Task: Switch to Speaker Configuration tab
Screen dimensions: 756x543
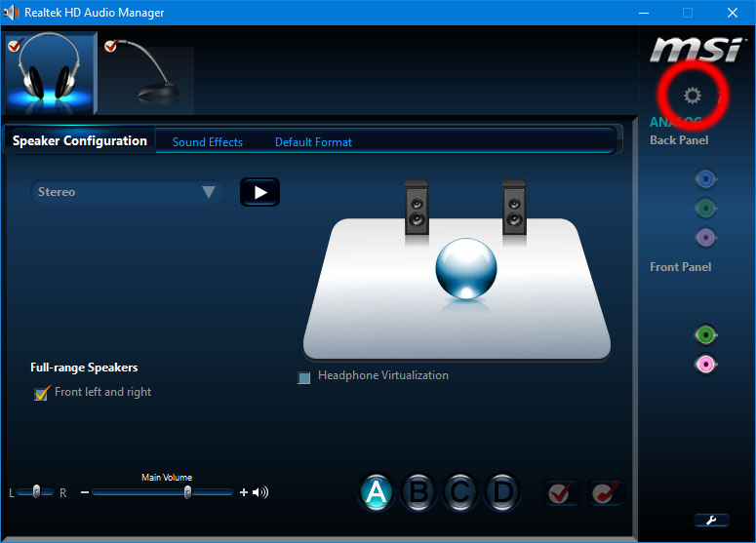Action: pyautogui.click(x=80, y=140)
